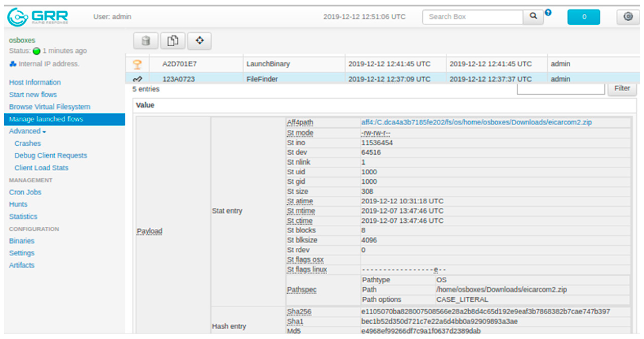Open the blue help question mark icon
The width and height of the screenshot is (644, 339).
(548, 12)
